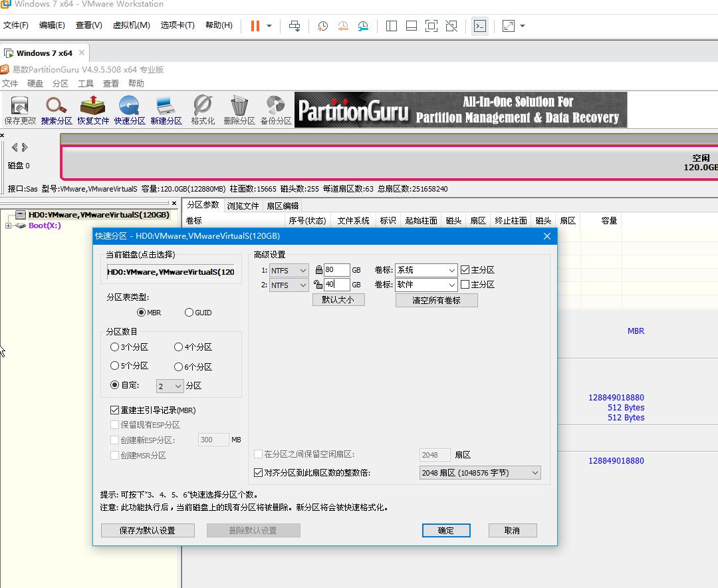
Task: Toggle 对齐分区到此扇区数的整数倍 checkbox
Action: click(258, 472)
